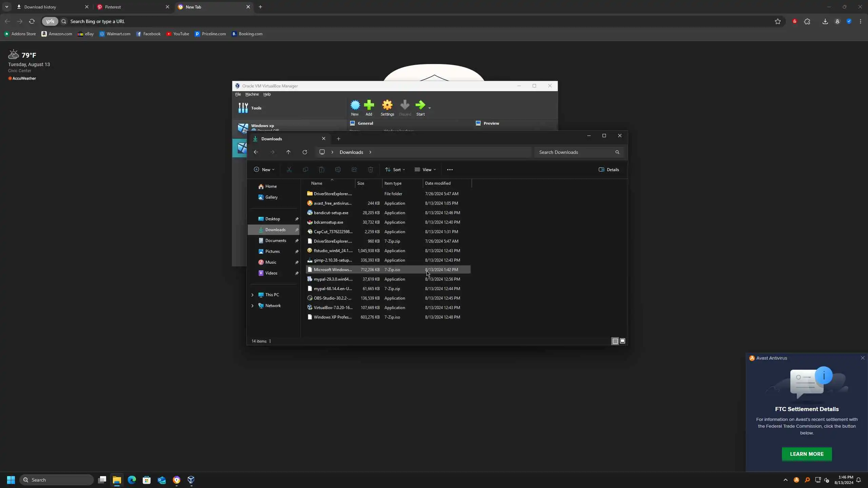This screenshot has width=868, height=488.
Task: Click the Add machine green plus icon
Action: click(x=369, y=106)
